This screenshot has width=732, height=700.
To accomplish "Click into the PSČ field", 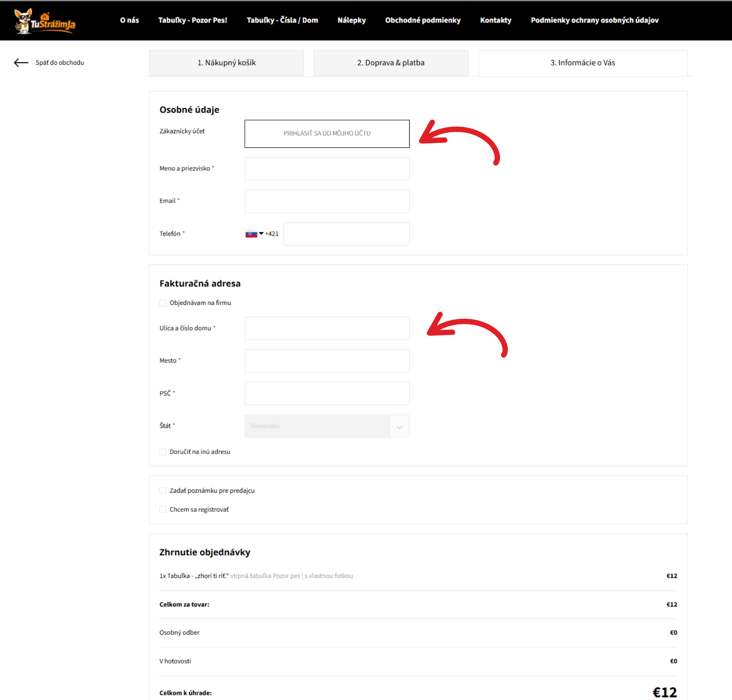I will pos(327,394).
